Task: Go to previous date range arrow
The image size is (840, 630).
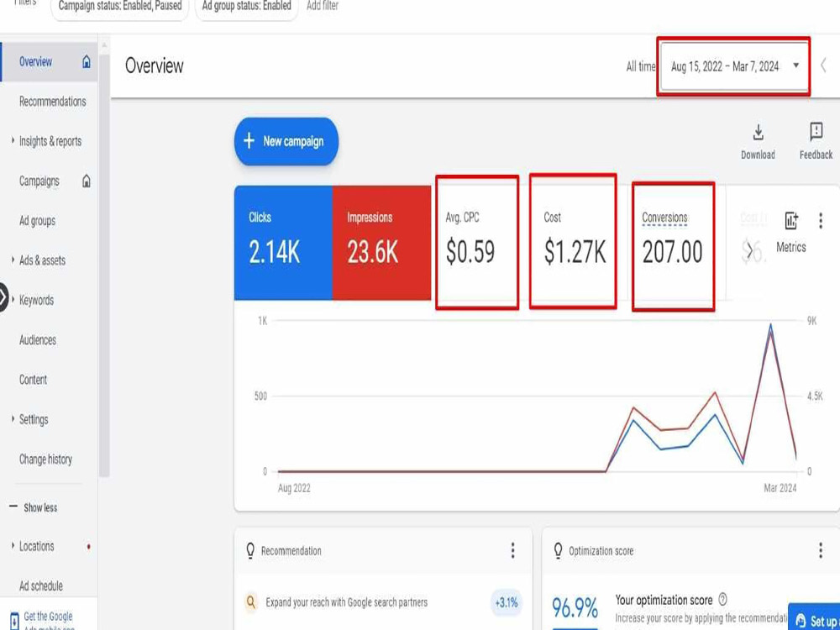Action: [x=823, y=66]
